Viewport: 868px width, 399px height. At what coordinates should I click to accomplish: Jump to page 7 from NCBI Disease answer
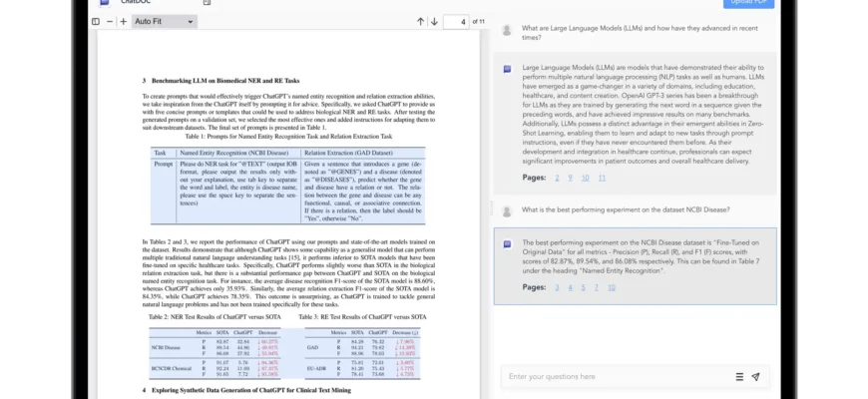point(597,287)
